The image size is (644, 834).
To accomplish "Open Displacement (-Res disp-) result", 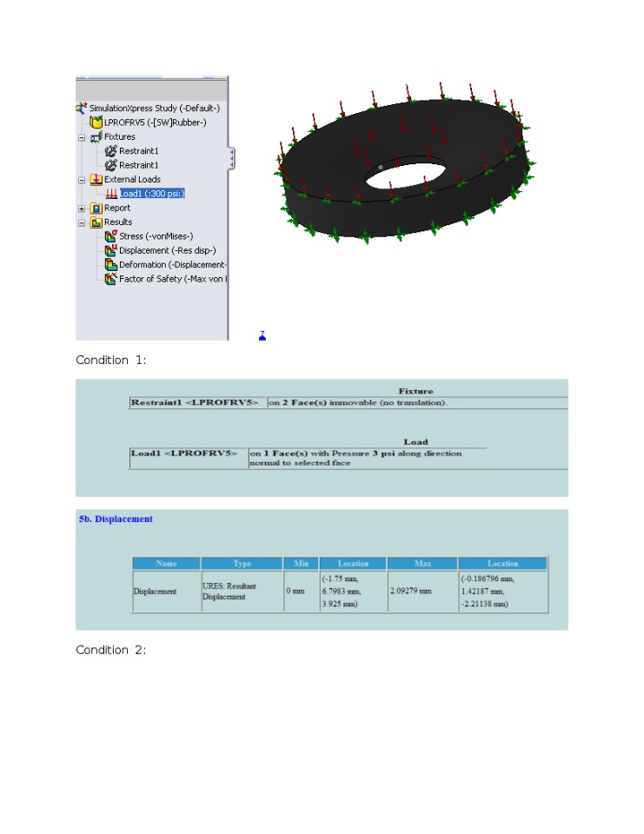I will click(x=168, y=250).
